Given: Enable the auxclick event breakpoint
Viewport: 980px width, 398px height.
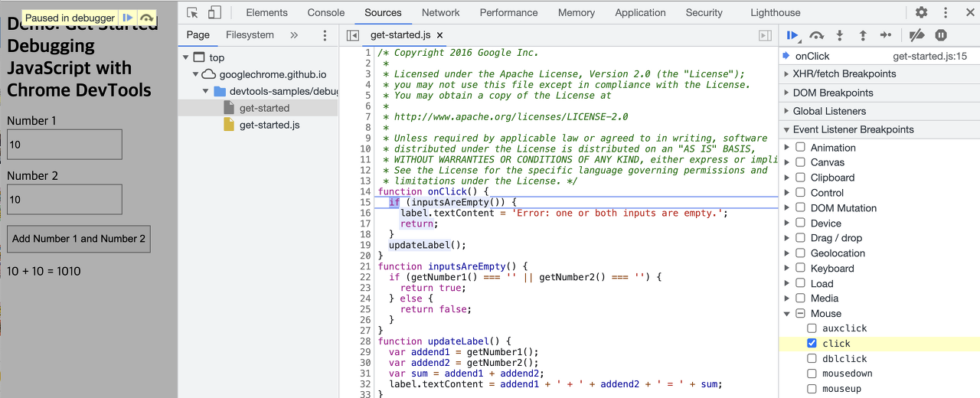Looking at the screenshot, I should pyautogui.click(x=812, y=328).
